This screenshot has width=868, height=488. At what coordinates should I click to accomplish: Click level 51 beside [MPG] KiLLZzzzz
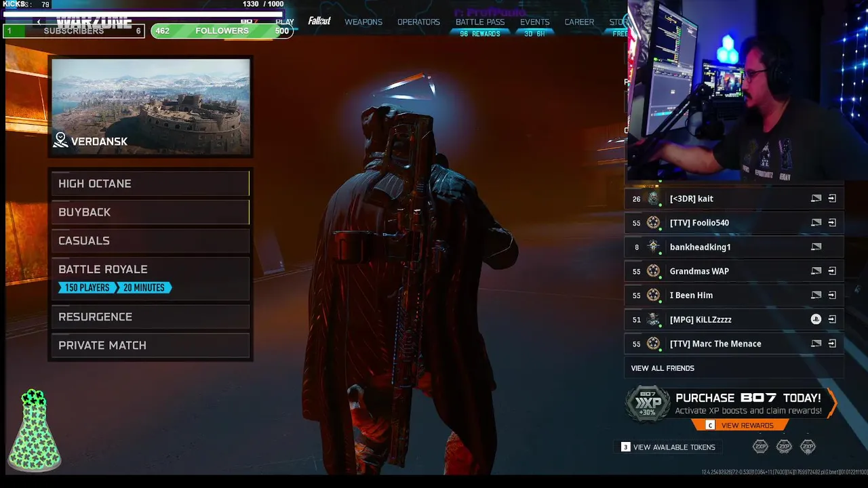(636, 319)
